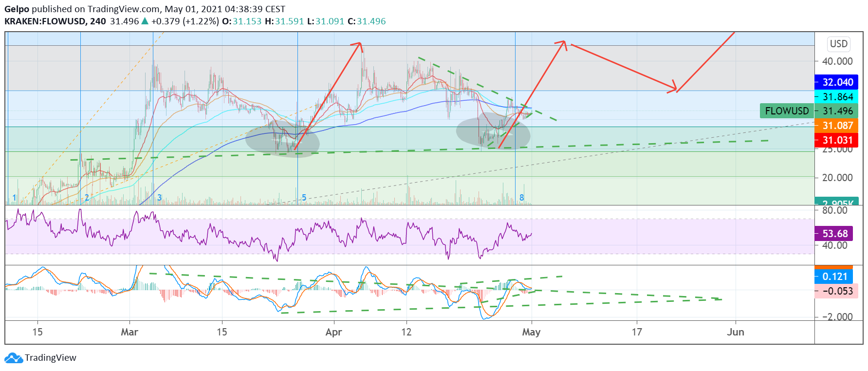This screenshot has height=371, width=868.
Task: Click the 80.00 RSI axis tick
Action: 835,210
